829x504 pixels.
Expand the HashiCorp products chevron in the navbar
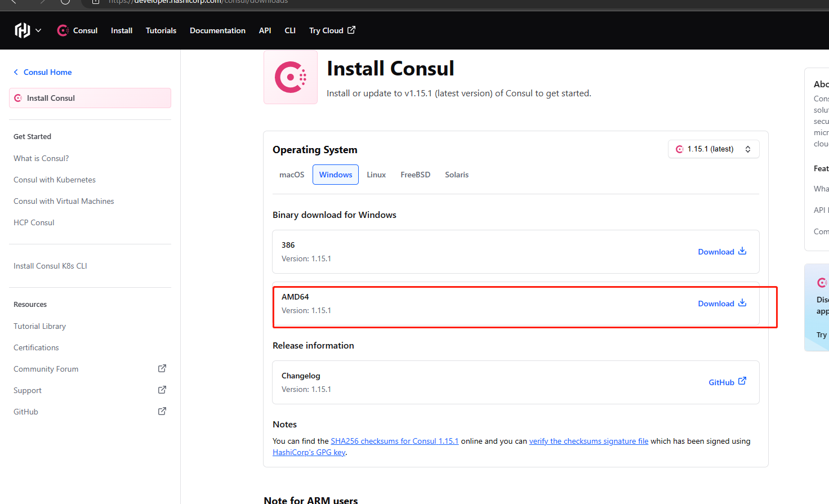pyautogui.click(x=38, y=30)
